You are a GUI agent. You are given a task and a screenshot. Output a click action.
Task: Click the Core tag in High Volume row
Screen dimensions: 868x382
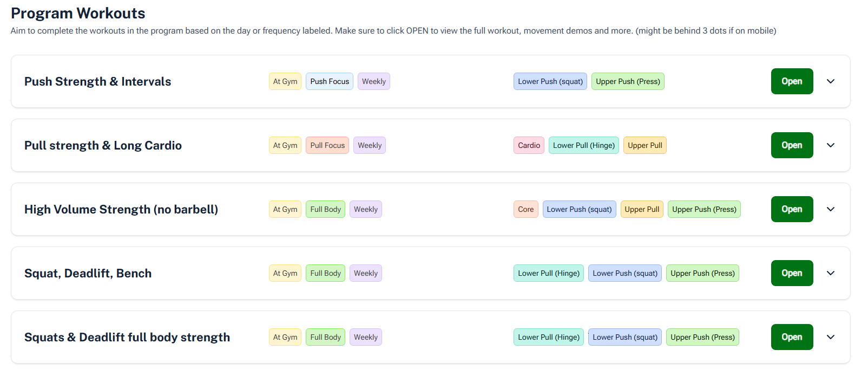525,209
